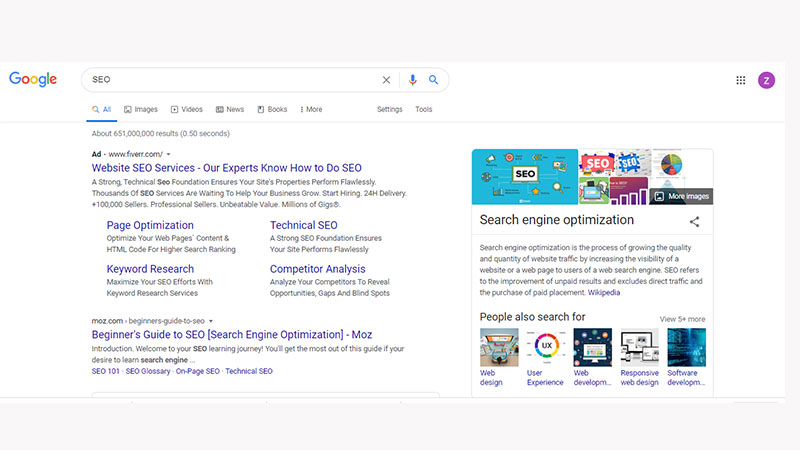Open the Keyword Research sitelink
The image size is (800, 450).
150,269
